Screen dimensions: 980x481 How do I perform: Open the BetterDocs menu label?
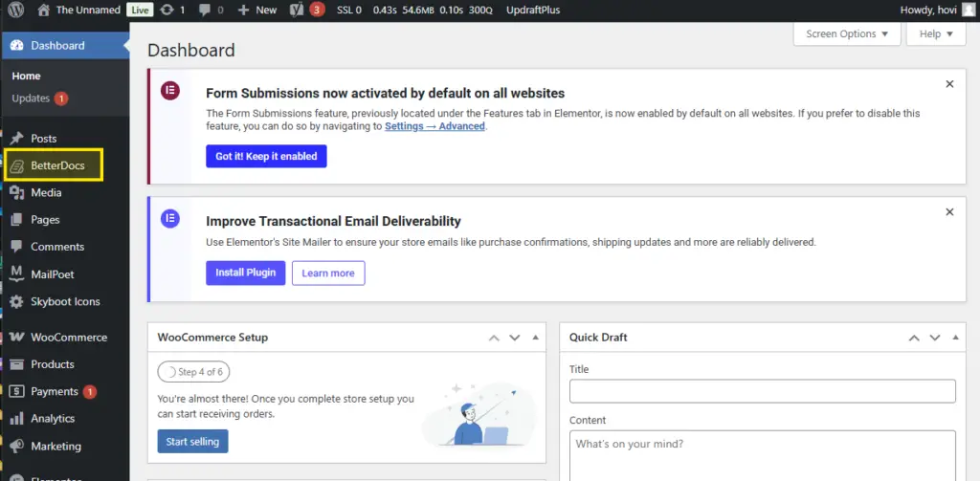click(57, 166)
